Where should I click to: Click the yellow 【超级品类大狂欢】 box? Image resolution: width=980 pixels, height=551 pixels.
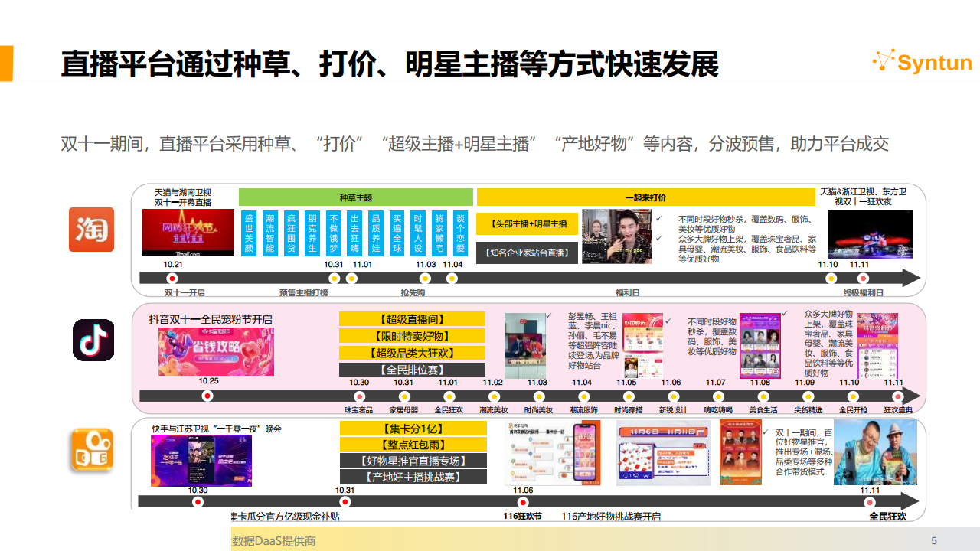pos(412,353)
